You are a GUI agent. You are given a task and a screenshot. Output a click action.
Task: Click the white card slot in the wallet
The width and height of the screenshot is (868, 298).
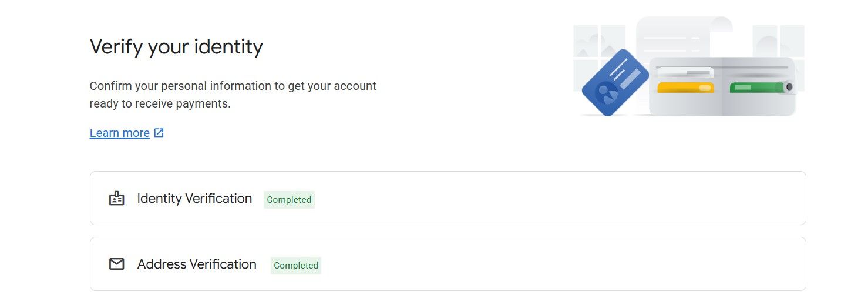[x=684, y=72]
